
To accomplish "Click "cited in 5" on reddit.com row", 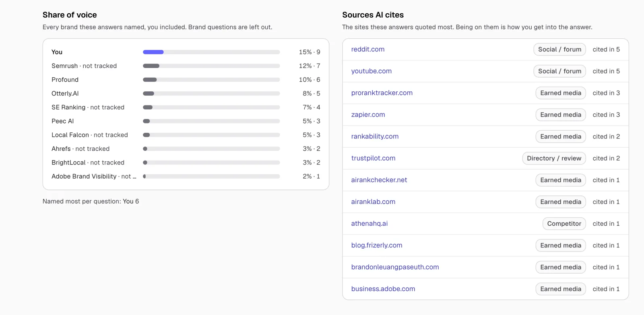I will click(606, 49).
